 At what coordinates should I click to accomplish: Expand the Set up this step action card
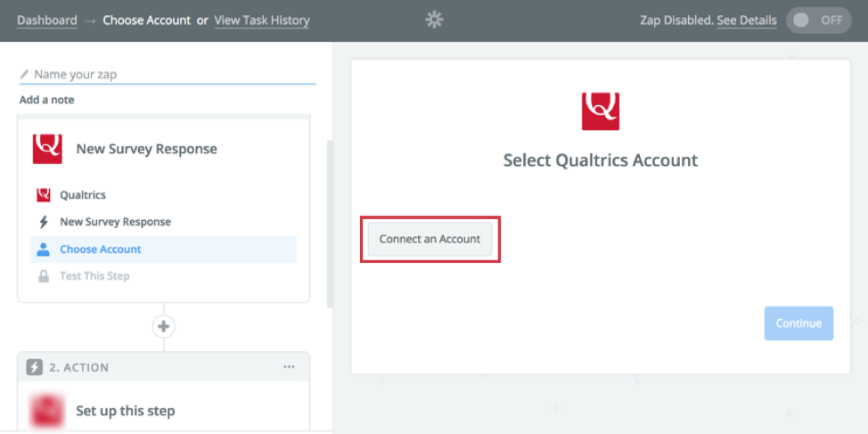click(164, 411)
